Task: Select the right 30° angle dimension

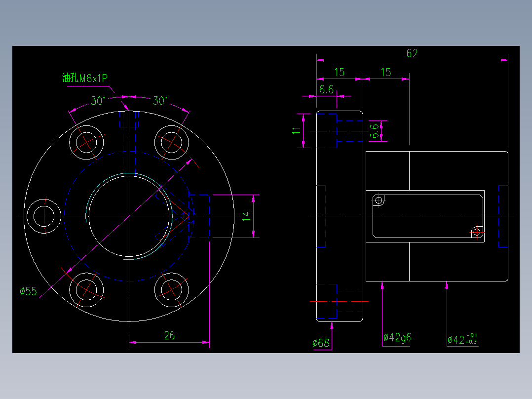Action: coord(160,101)
